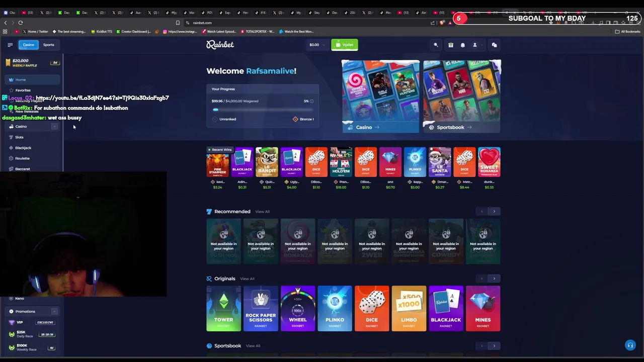Screen dimensions: 644x362
Task: Click the Rainbet logo
Action: click(220, 45)
